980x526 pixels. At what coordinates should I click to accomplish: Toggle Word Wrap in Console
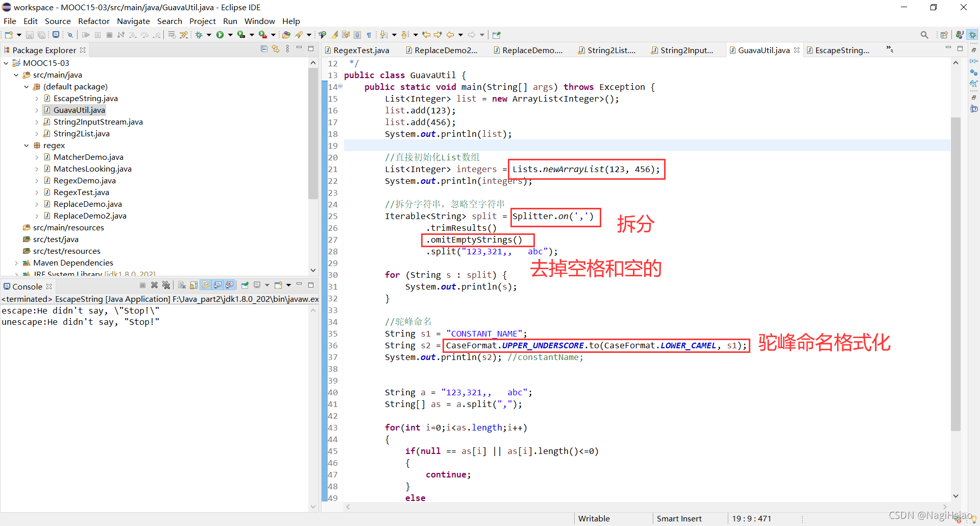206,285
